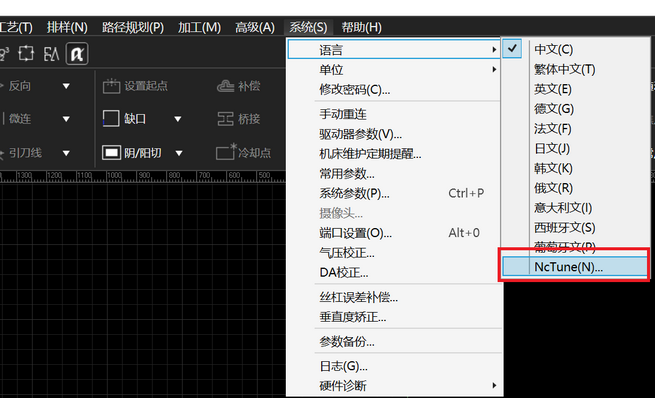Click the NcTune(N)... submenu entry

(575, 266)
